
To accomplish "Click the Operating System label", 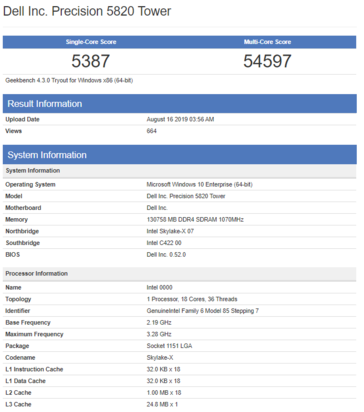I will click(x=30, y=185).
